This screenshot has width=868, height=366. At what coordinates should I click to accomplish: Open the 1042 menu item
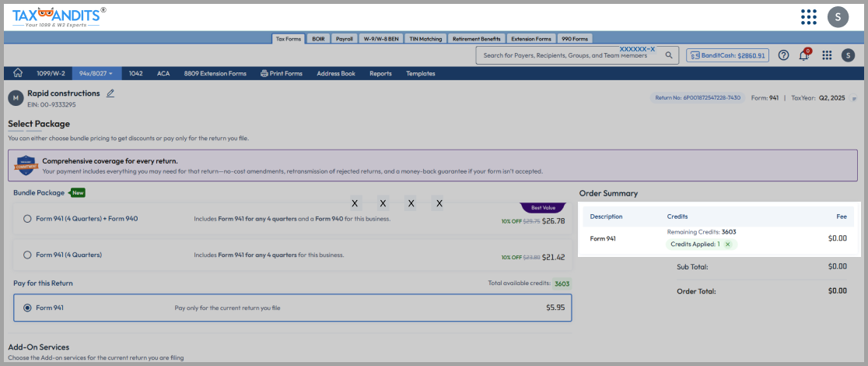point(135,73)
